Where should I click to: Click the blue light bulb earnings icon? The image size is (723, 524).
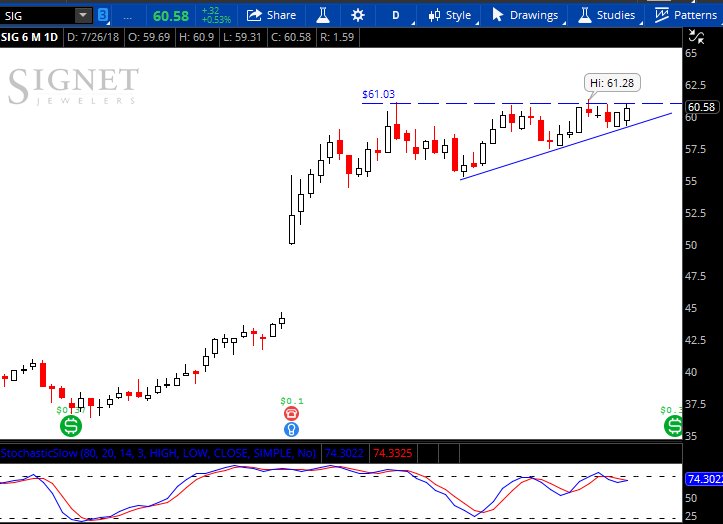click(x=291, y=429)
